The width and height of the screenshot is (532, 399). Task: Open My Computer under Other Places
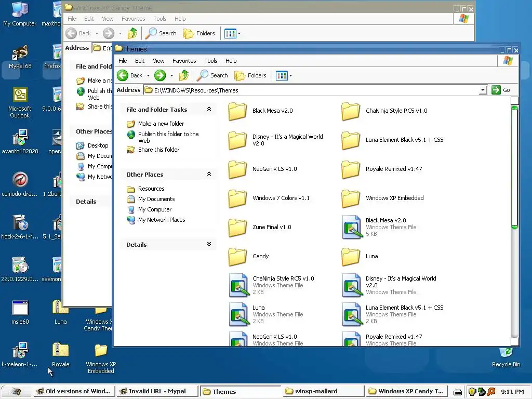point(155,209)
